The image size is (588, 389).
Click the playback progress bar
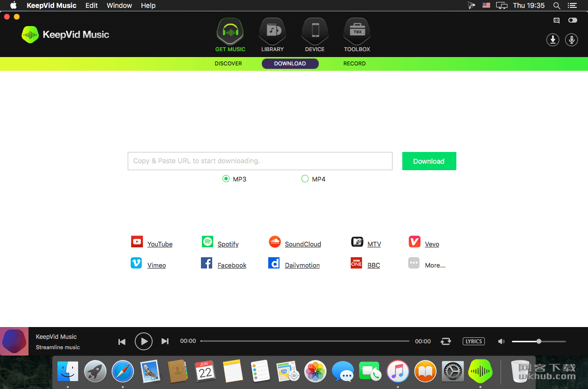click(305, 341)
